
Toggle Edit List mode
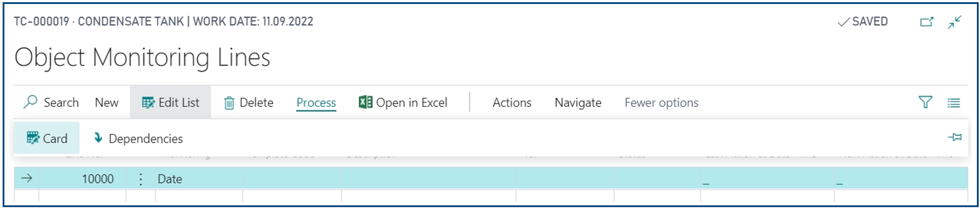[x=170, y=102]
